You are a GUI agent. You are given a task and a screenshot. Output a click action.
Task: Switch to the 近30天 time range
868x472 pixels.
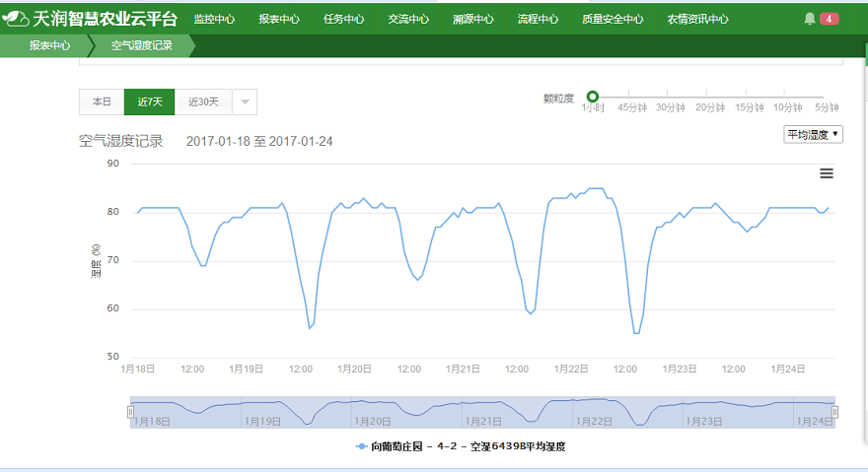pyautogui.click(x=203, y=101)
